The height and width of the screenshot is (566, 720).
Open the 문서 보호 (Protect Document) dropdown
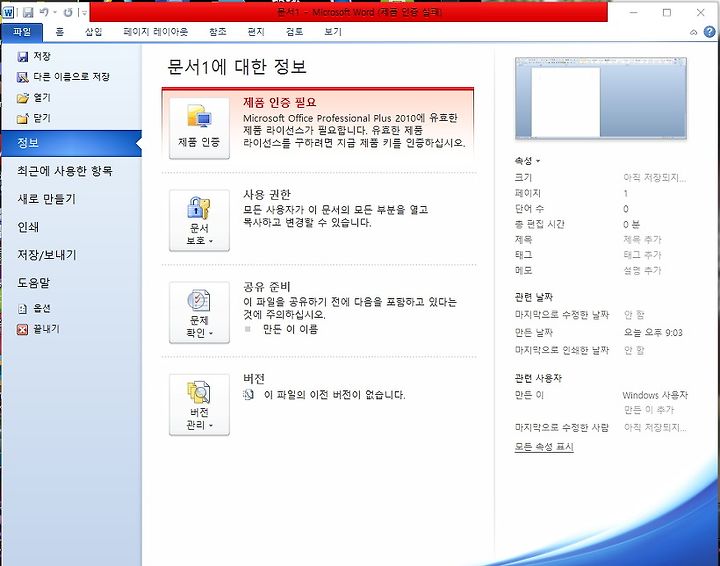[199, 220]
